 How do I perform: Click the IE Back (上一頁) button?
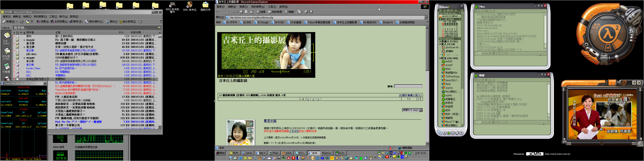point(222,12)
